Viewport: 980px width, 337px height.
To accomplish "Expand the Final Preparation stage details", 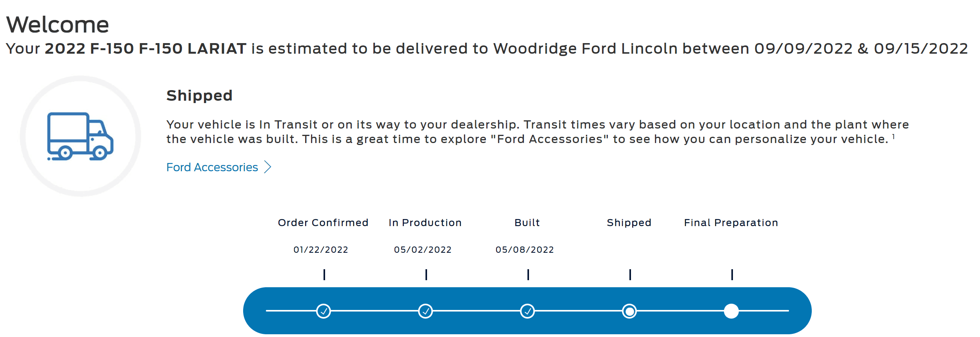I will click(731, 222).
